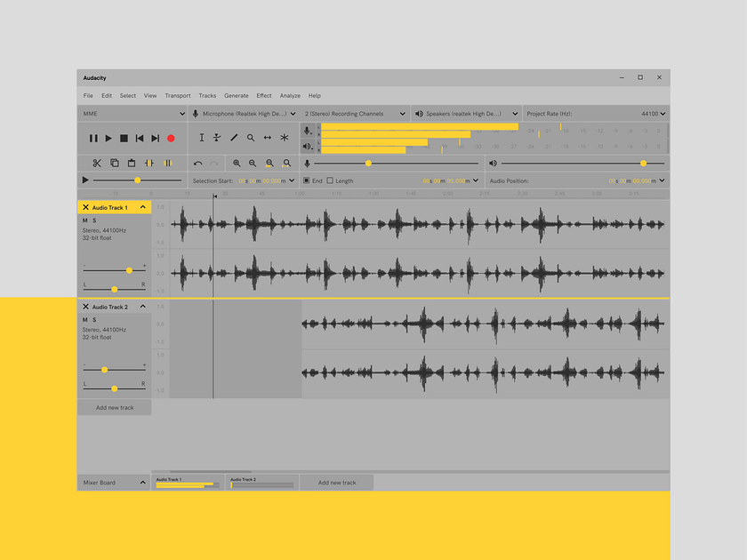Mute Audio Track 1
Viewport: 747px width, 560px height.
(x=84, y=220)
